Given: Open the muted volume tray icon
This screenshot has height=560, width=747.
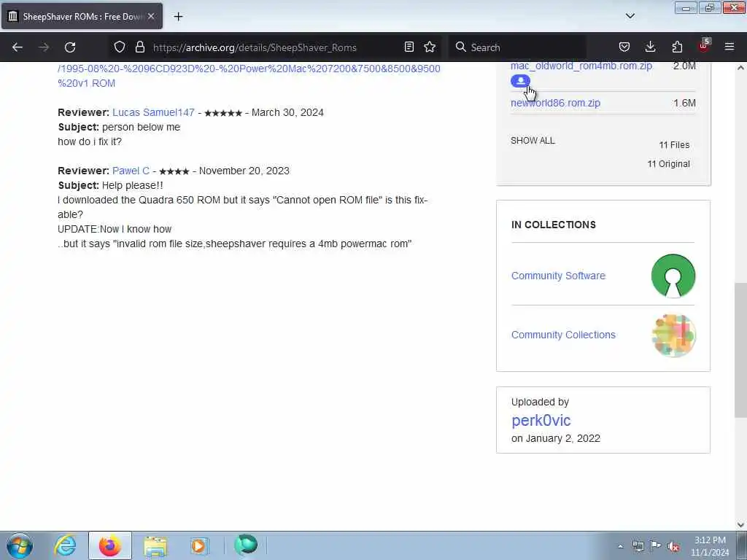Looking at the screenshot, I should click(673, 546).
